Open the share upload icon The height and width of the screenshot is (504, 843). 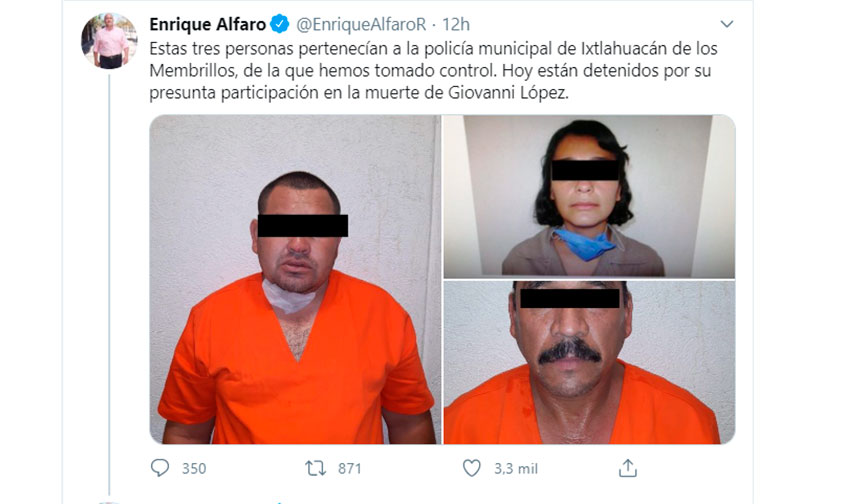tap(627, 468)
